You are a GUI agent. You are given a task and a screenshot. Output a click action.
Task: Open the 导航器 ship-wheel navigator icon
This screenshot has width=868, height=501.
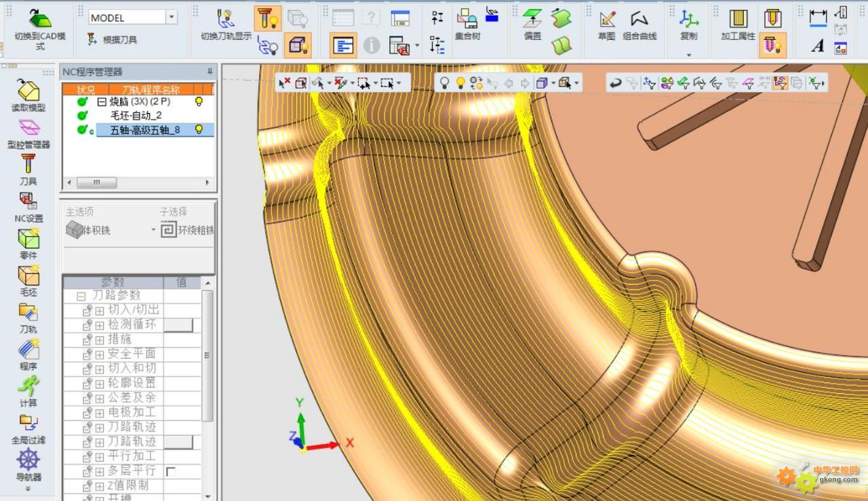(x=28, y=460)
